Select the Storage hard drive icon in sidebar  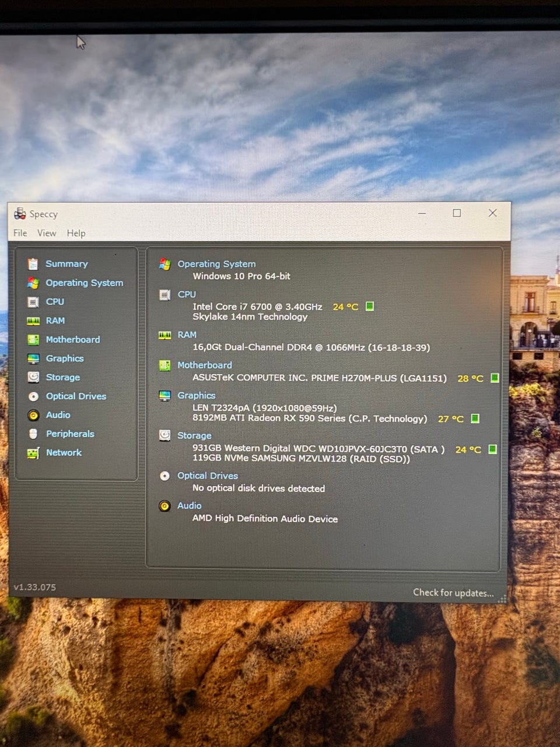point(33,377)
